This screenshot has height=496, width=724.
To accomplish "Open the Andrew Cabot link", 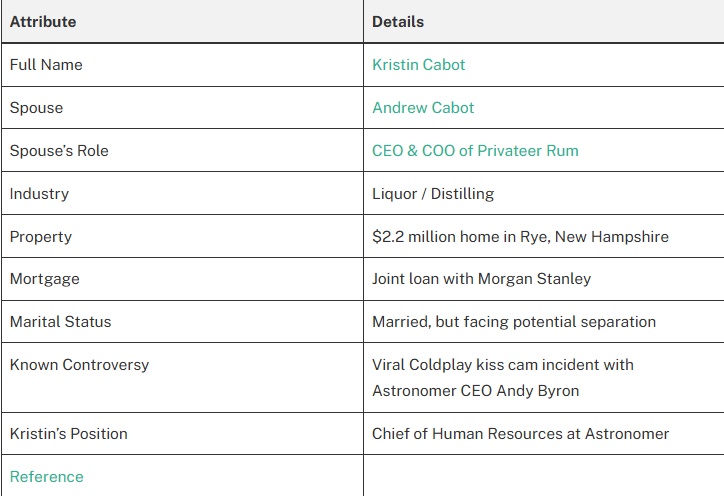I will point(423,108).
